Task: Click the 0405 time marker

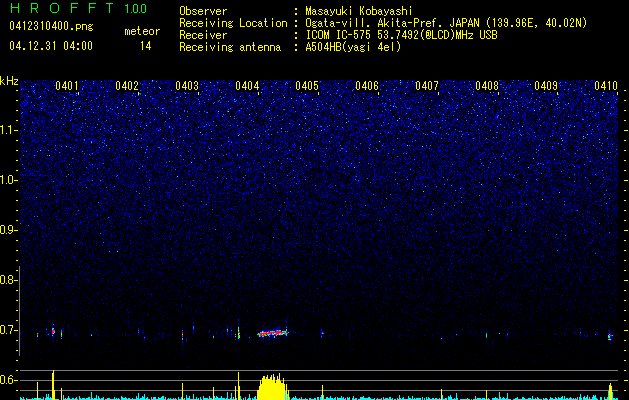Action: coord(307,86)
